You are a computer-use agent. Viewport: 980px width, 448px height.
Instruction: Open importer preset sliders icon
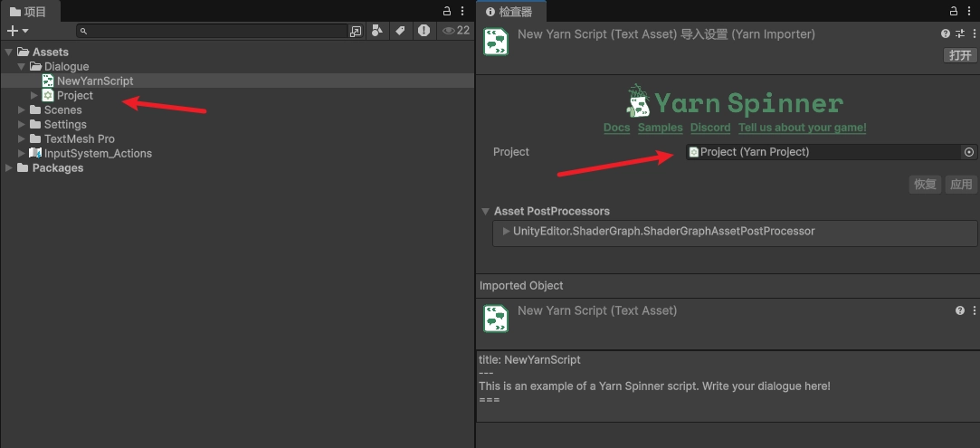click(x=961, y=33)
